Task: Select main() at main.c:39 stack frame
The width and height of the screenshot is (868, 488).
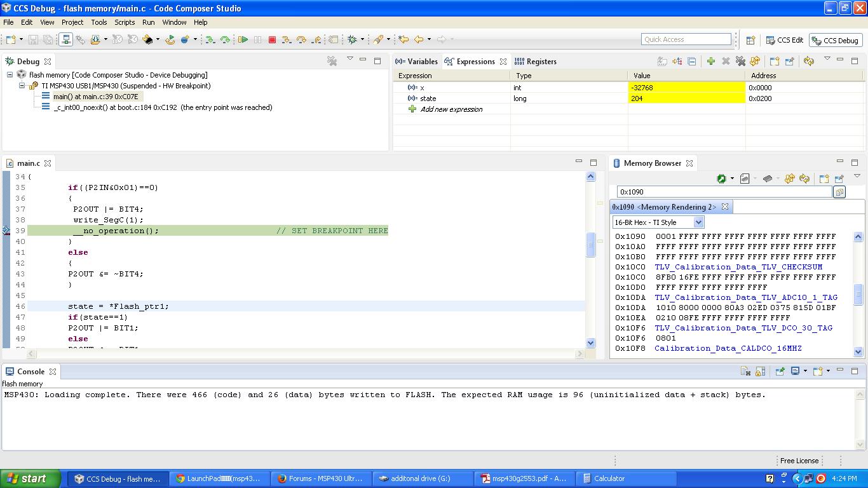Action: point(95,97)
